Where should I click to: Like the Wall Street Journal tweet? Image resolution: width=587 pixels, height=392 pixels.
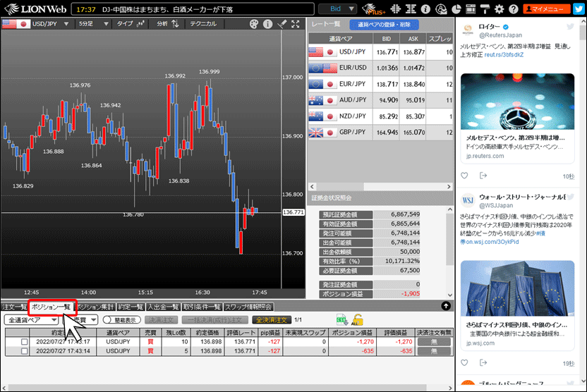[x=464, y=362]
